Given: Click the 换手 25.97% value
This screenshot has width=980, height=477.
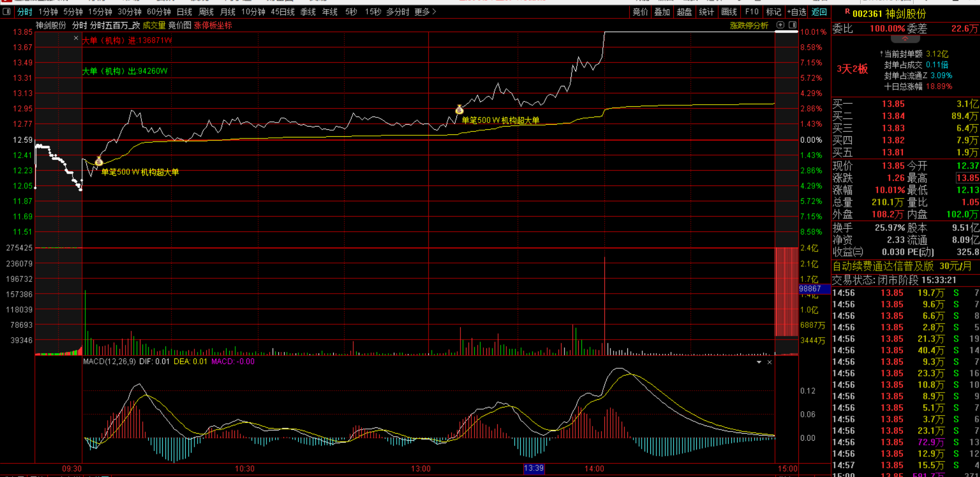Looking at the screenshot, I should click(x=890, y=228).
